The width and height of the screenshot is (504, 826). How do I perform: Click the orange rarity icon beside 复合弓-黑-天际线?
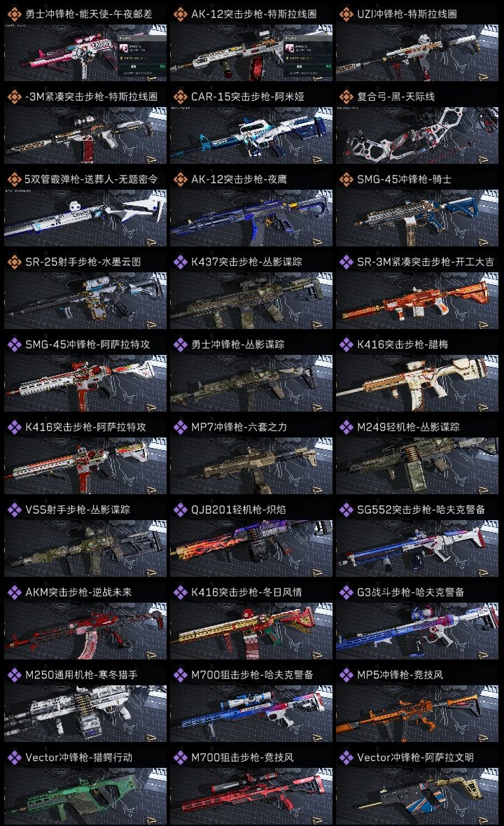[x=346, y=97]
